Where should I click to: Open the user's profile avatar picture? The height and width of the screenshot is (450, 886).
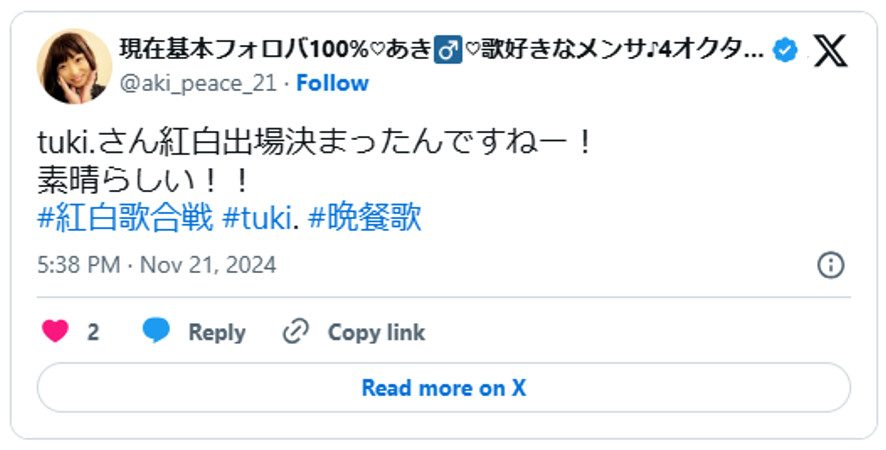click(74, 66)
